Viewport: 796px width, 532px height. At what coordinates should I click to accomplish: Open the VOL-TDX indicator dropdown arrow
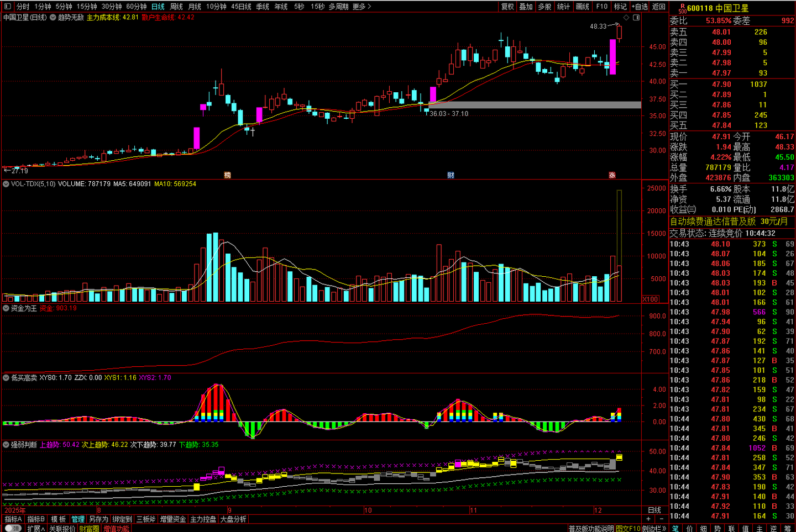click(6, 184)
